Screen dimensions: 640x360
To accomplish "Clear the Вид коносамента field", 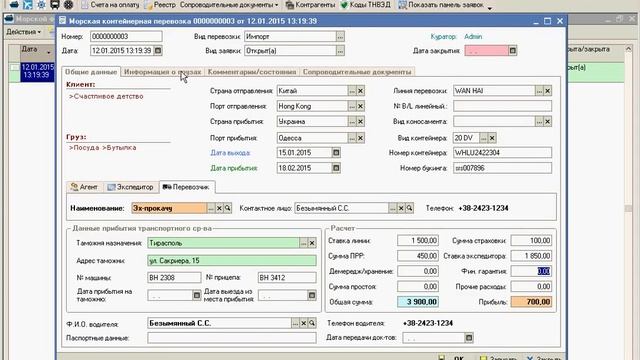I will (x=548, y=122).
